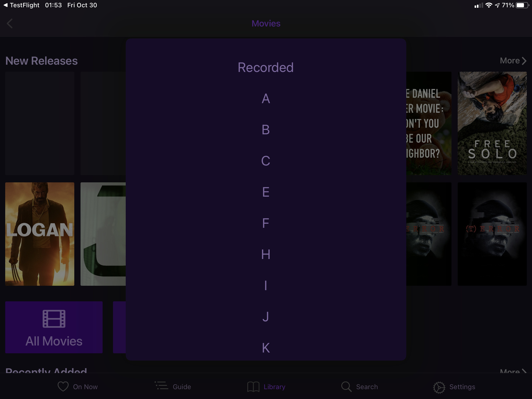
Task: Select the Library book icon
Action: pyautogui.click(x=253, y=387)
